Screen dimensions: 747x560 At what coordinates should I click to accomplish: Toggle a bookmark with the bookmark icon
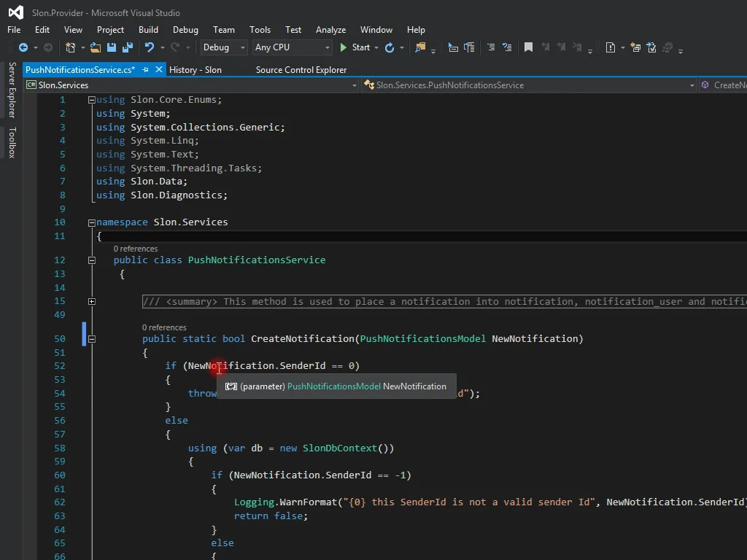click(528, 47)
